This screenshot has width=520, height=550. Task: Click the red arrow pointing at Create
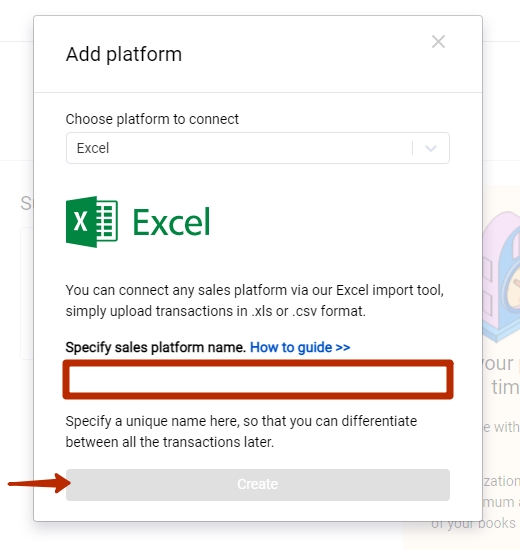coord(39,483)
